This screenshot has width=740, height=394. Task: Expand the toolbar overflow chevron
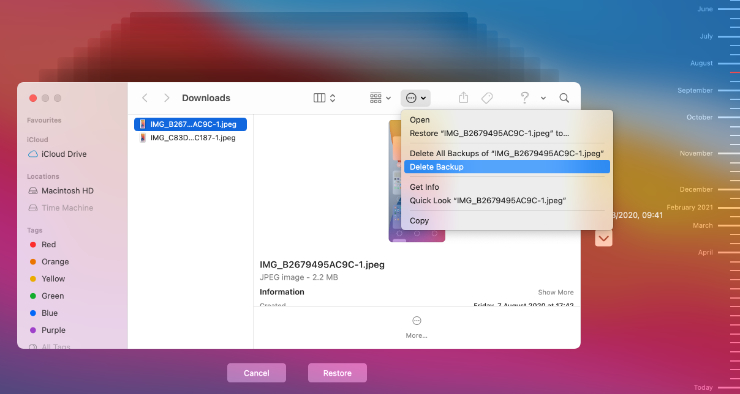point(543,98)
